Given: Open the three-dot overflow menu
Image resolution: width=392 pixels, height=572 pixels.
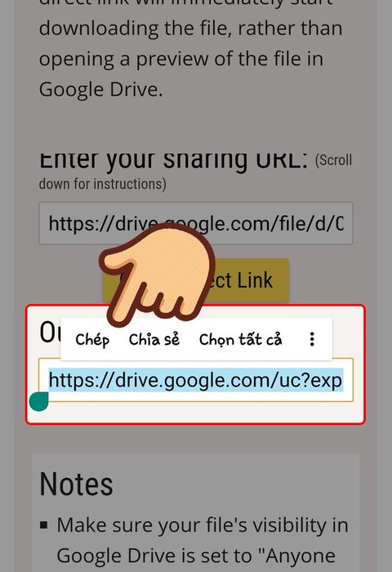Looking at the screenshot, I should coord(312,339).
